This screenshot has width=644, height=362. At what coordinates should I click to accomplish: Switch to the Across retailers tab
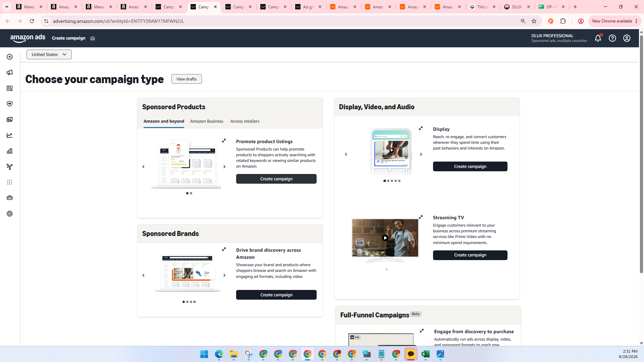[245, 121]
